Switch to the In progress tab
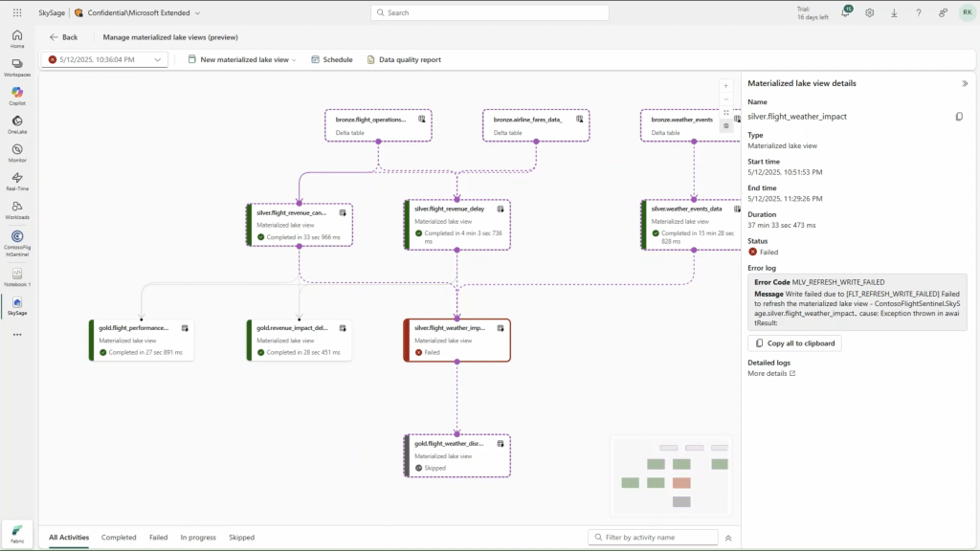The image size is (980, 551). click(198, 538)
